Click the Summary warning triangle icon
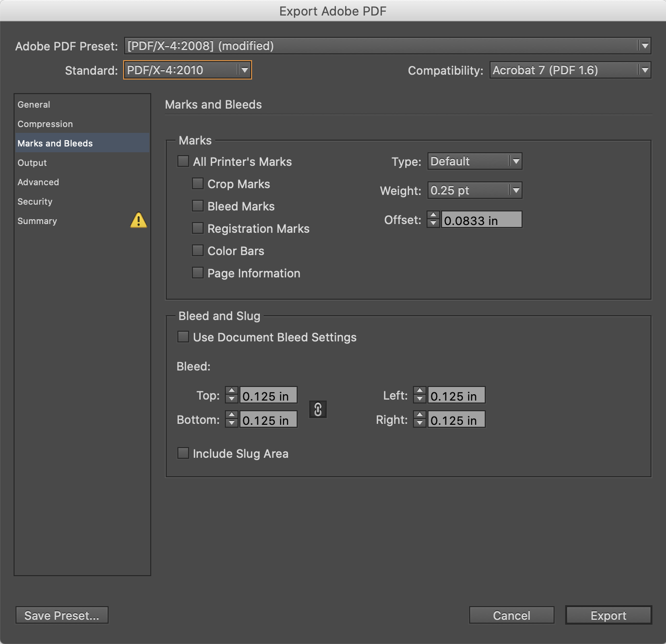The width and height of the screenshot is (666, 644). pyautogui.click(x=139, y=220)
